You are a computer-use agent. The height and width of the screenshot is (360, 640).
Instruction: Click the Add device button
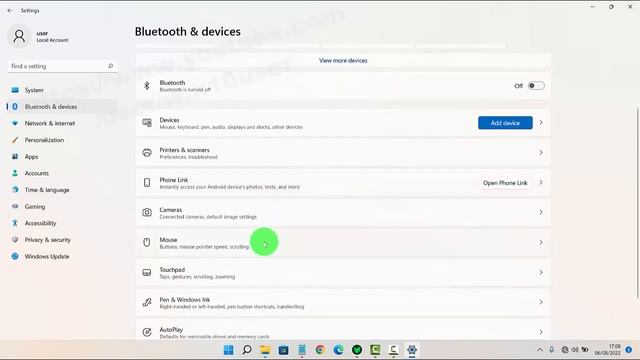click(x=505, y=123)
